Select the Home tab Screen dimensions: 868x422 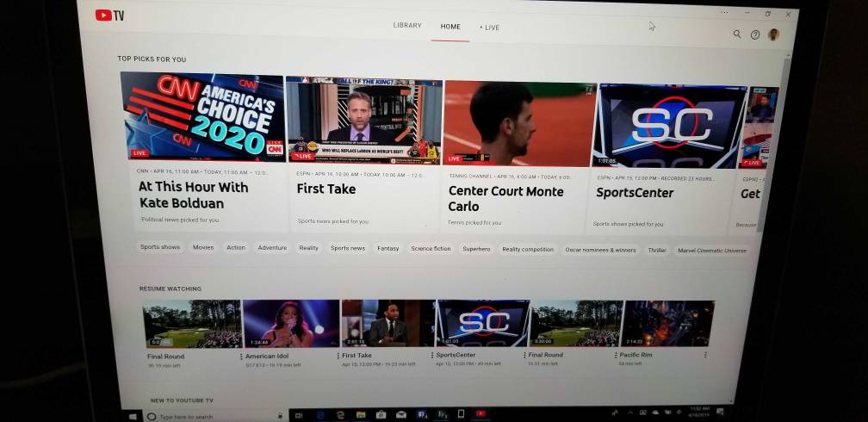click(x=450, y=27)
